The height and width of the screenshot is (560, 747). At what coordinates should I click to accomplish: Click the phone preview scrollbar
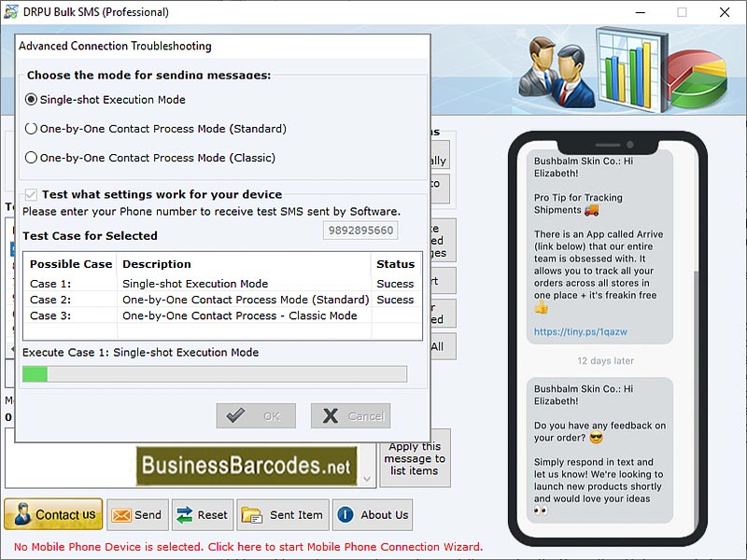[x=697, y=400]
